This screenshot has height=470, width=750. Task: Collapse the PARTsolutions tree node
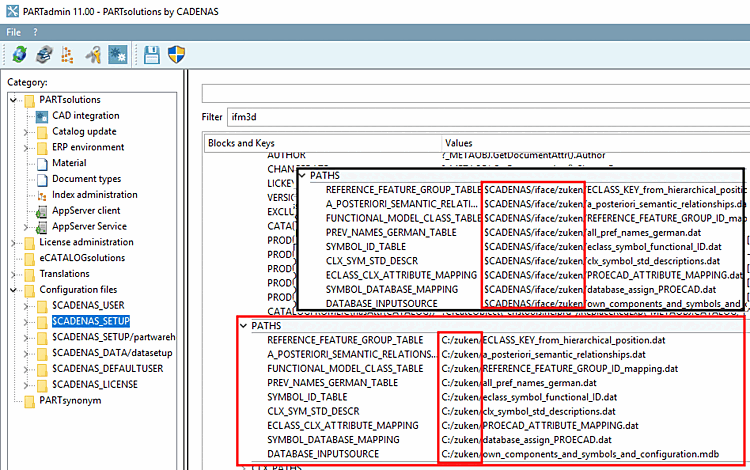pos(13,99)
